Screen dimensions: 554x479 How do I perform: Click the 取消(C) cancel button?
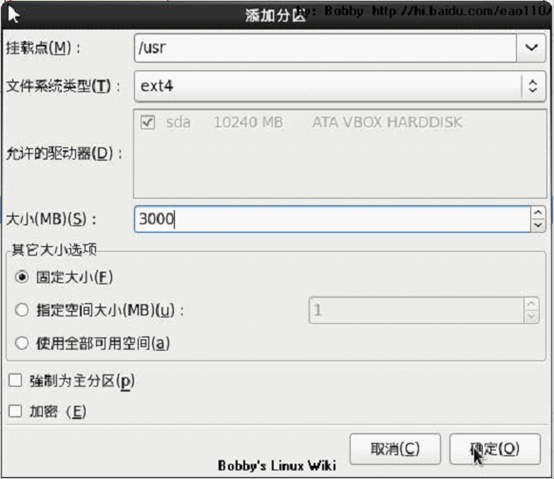pos(395,449)
